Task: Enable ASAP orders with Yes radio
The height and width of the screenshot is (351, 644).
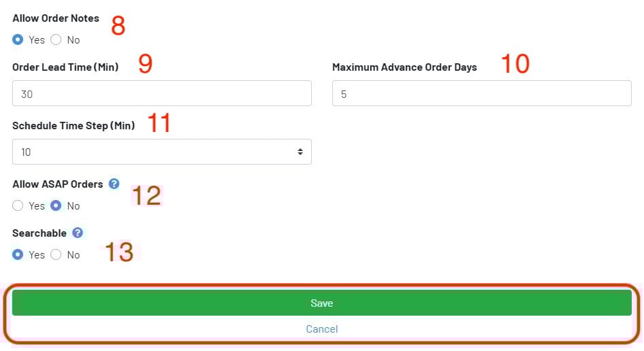Action: pyautogui.click(x=18, y=205)
